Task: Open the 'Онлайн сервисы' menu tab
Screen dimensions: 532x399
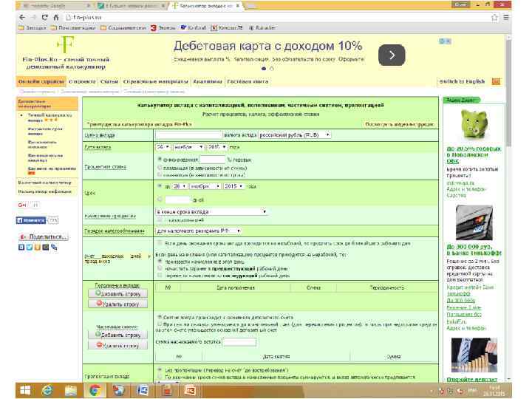Action: click(41, 81)
